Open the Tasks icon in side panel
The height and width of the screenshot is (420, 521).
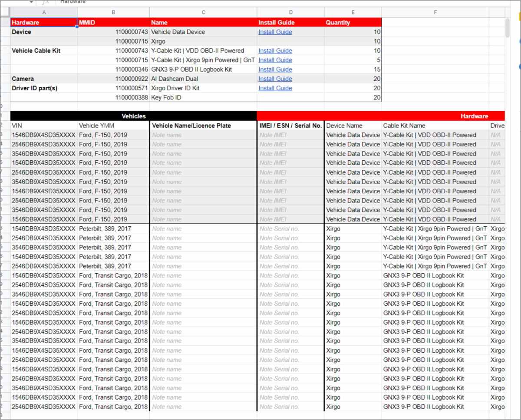coord(519,42)
